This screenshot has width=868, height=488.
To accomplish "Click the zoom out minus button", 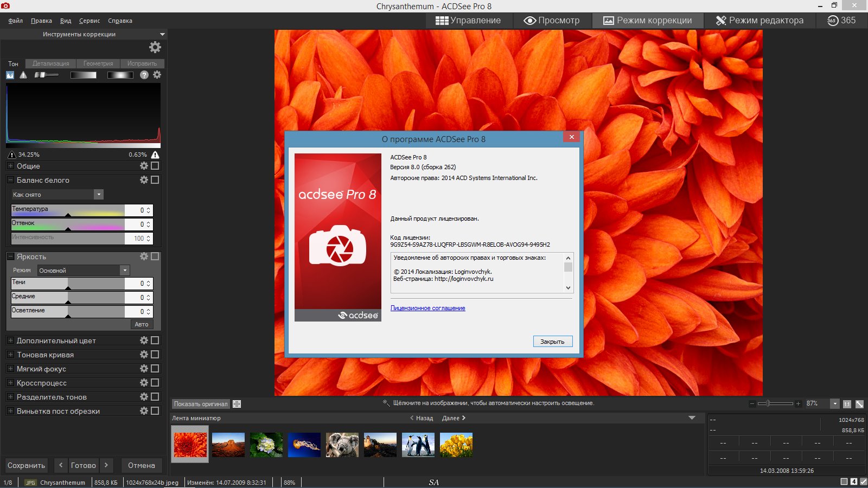I will (752, 404).
